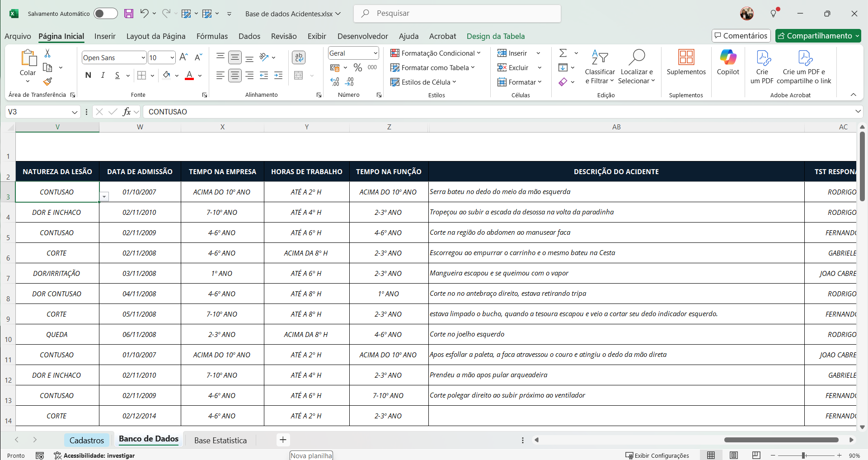The image size is (868, 460).
Task: Toggle bold N formatting button
Action: [x=88, y=75]
